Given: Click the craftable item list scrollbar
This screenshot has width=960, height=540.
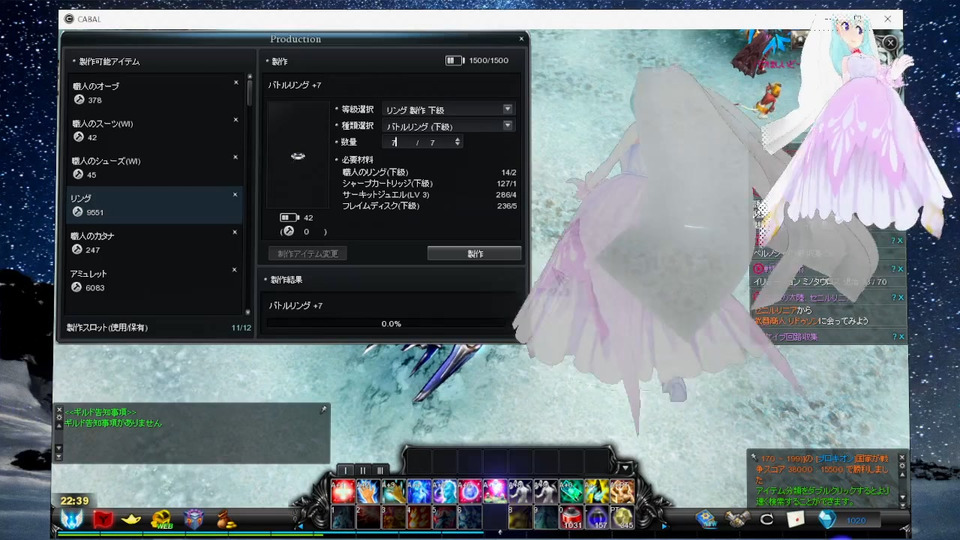Looking at the screenshot, I should click(x=249, y=92).
